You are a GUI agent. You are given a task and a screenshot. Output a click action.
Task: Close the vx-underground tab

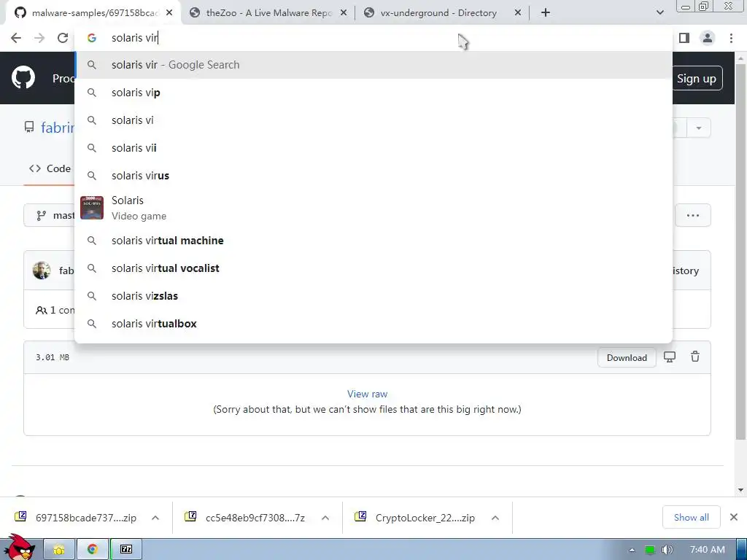tap(518, 13)
